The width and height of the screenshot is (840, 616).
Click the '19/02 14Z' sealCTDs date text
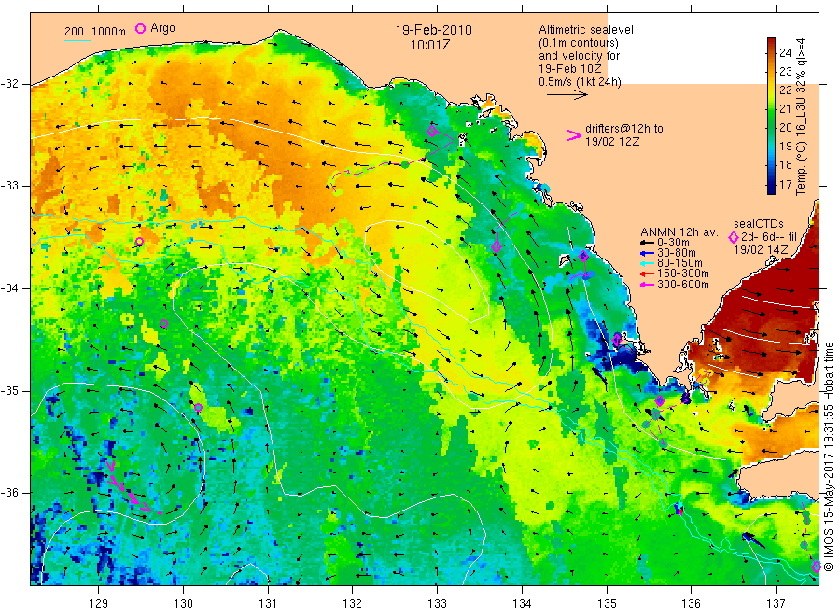(x=761, y=250)
